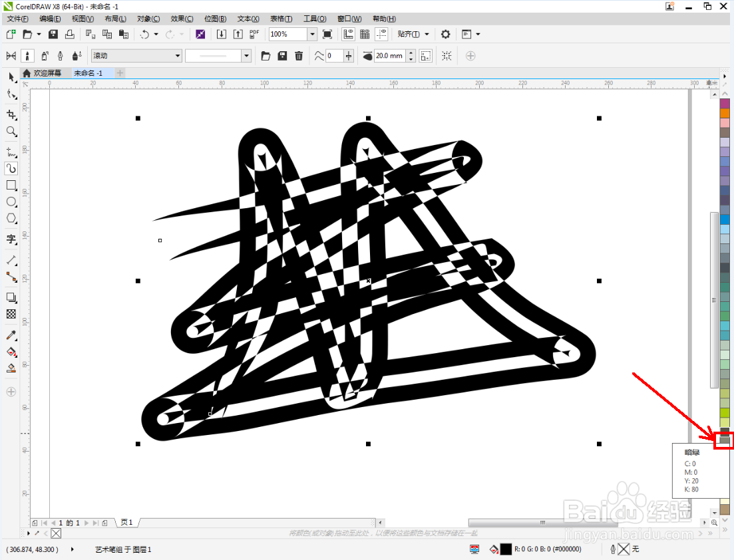This screenshot has height=560, width=734.
Task: Toggle show grid button
Action: coord(365,34)
